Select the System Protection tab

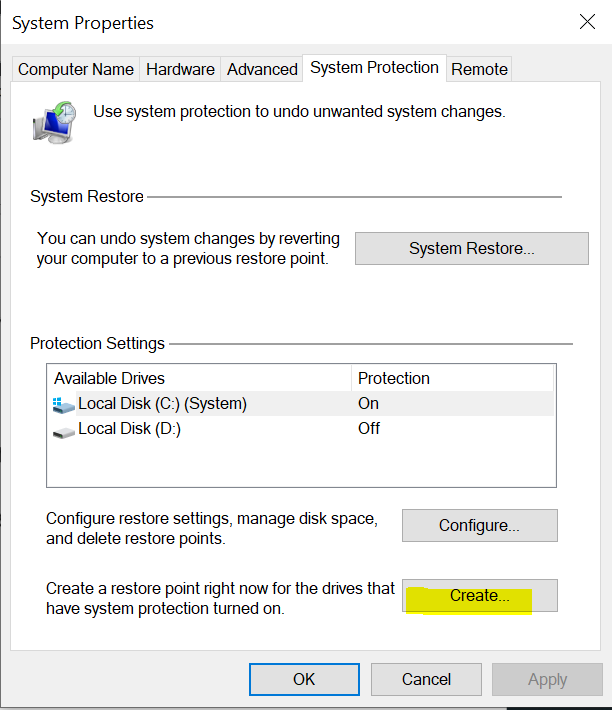click(374, 68)
